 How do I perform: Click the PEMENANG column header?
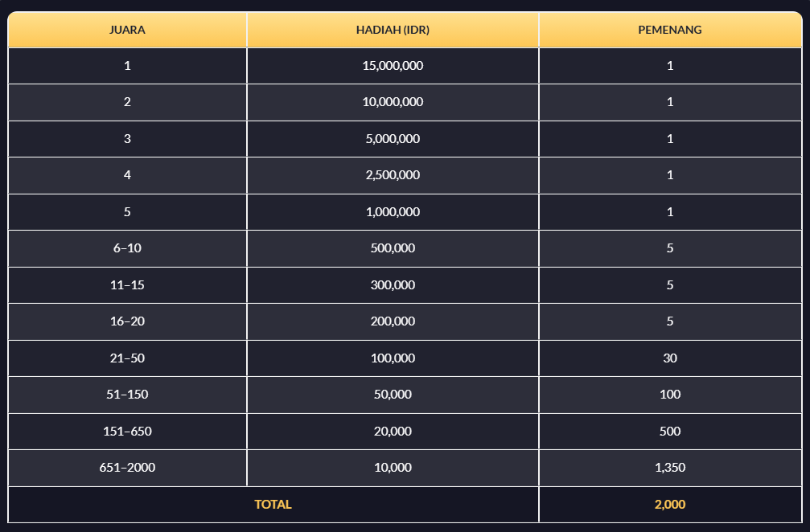point(669,30)
